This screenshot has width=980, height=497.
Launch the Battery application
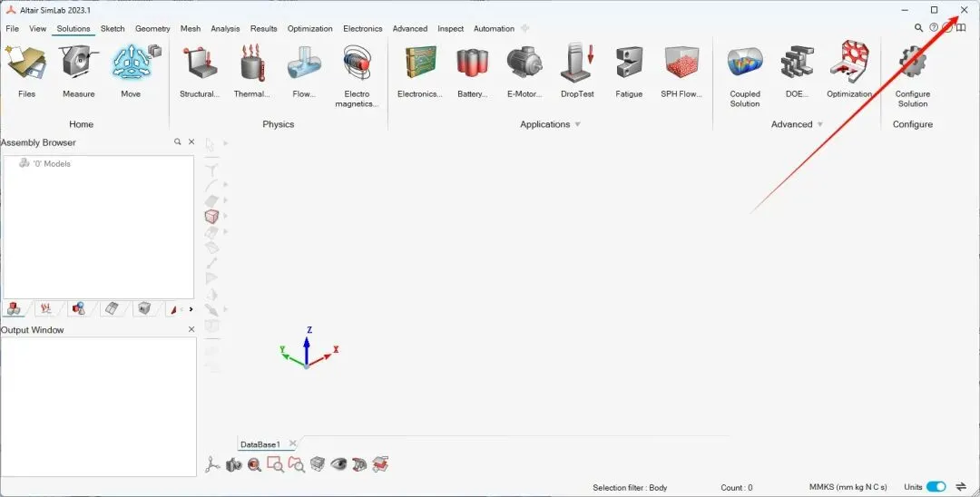point(473,71)
